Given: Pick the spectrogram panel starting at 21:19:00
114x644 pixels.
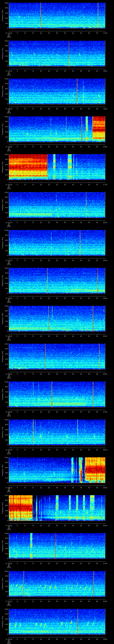Looking at the screenshot, I should 57,129.
